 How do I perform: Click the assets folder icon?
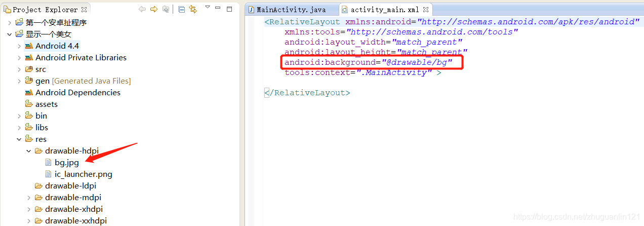29,104
